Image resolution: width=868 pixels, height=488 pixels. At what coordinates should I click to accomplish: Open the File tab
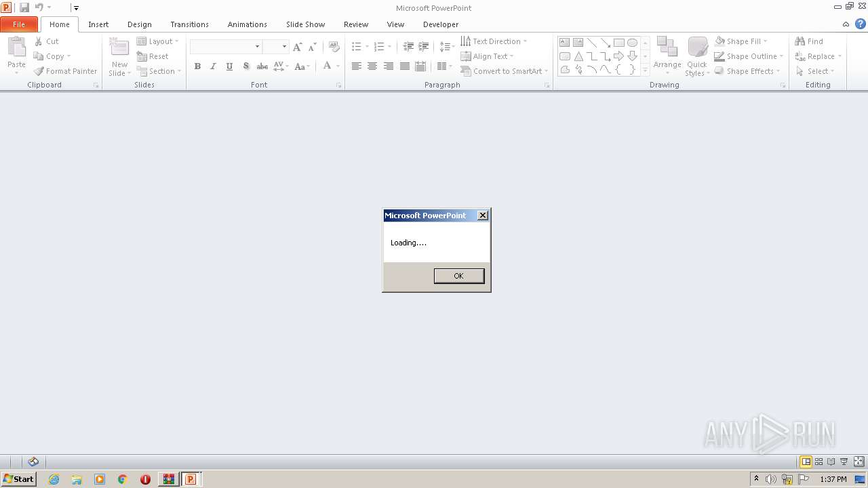click(x=19, y=24)
